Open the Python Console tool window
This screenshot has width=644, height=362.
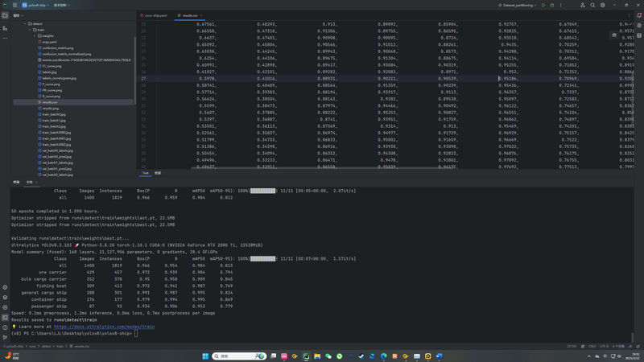click(x=5, y=287)
